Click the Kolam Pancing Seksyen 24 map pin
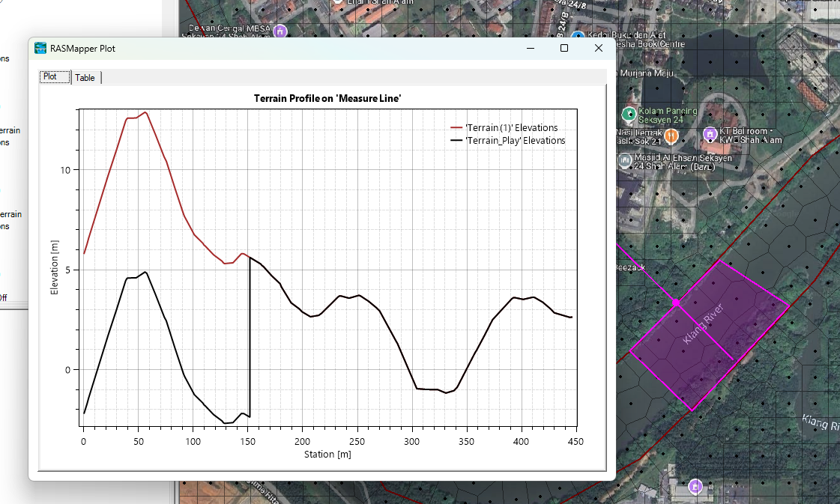Screen dimensions: 840x504 628,114
